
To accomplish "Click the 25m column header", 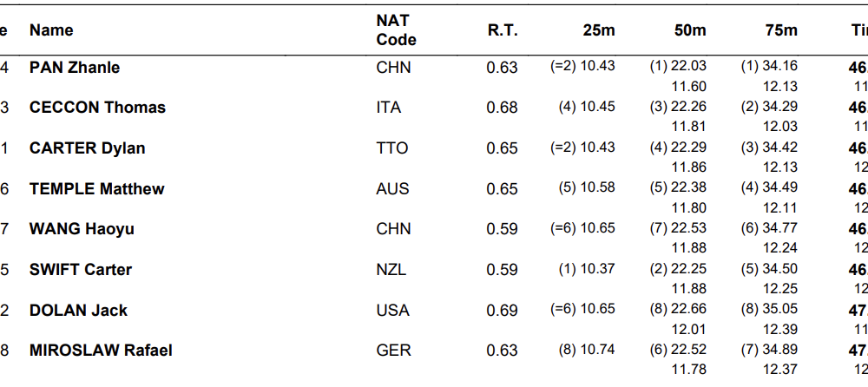I will (598, 30).
